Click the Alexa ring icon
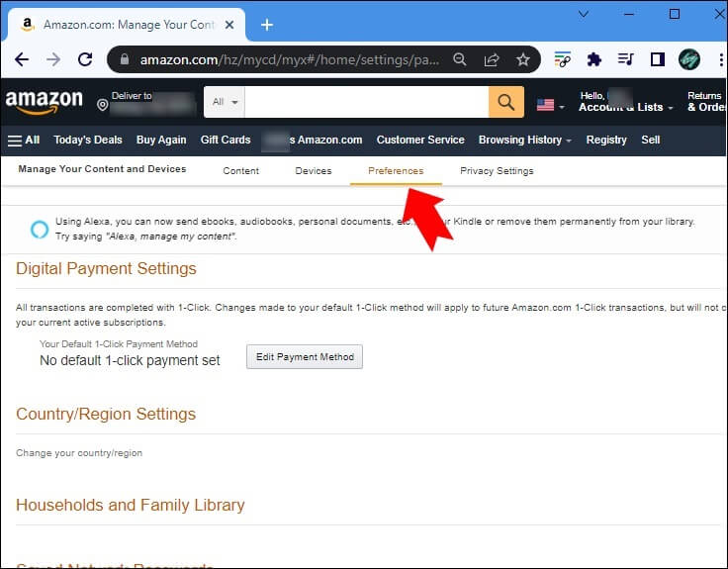Viewport: 728px width, 569px height. tap(40, 229)
